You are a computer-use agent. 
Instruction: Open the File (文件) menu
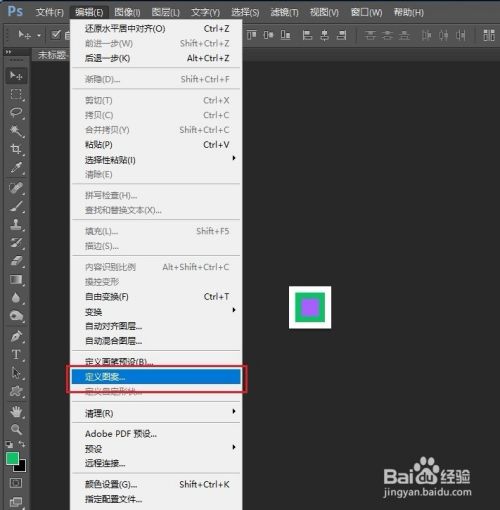pos(50,13)
